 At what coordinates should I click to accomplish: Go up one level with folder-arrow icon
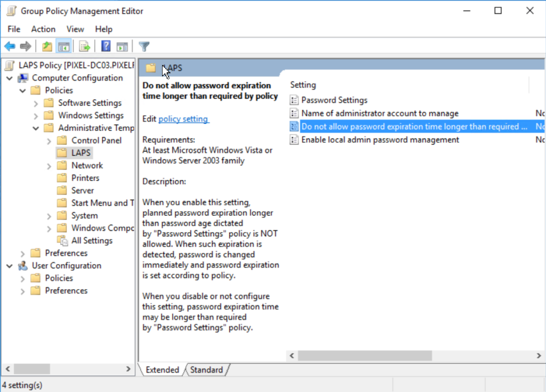47,46
